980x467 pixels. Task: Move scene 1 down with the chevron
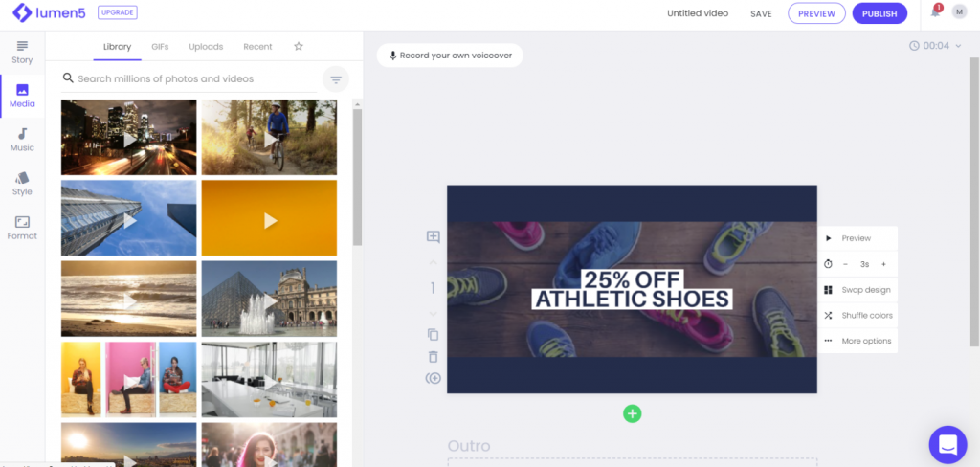click(434, 314)
